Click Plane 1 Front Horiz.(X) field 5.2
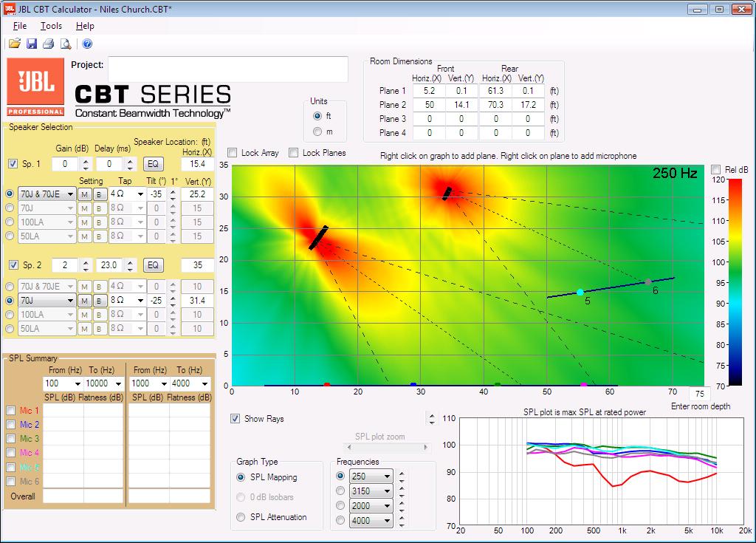Image resolution: width=756 pixels, height=543 pixels. click(429, 91)
